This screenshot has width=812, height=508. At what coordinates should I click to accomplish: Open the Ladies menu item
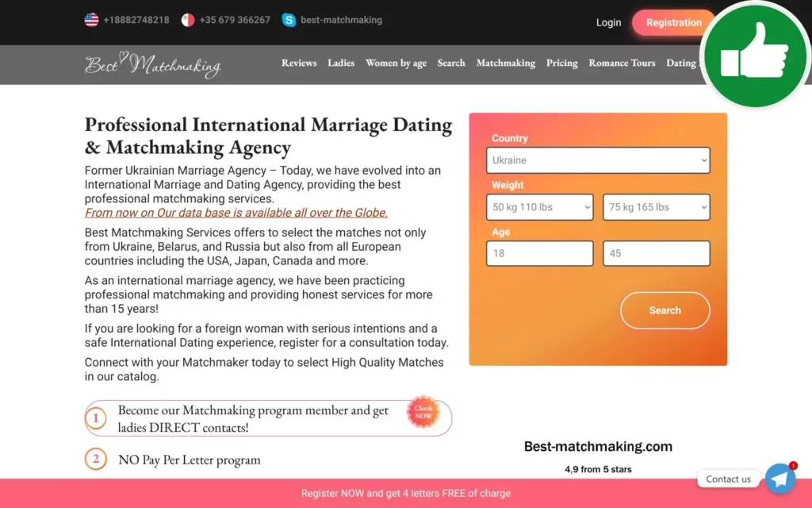point(341,63)
